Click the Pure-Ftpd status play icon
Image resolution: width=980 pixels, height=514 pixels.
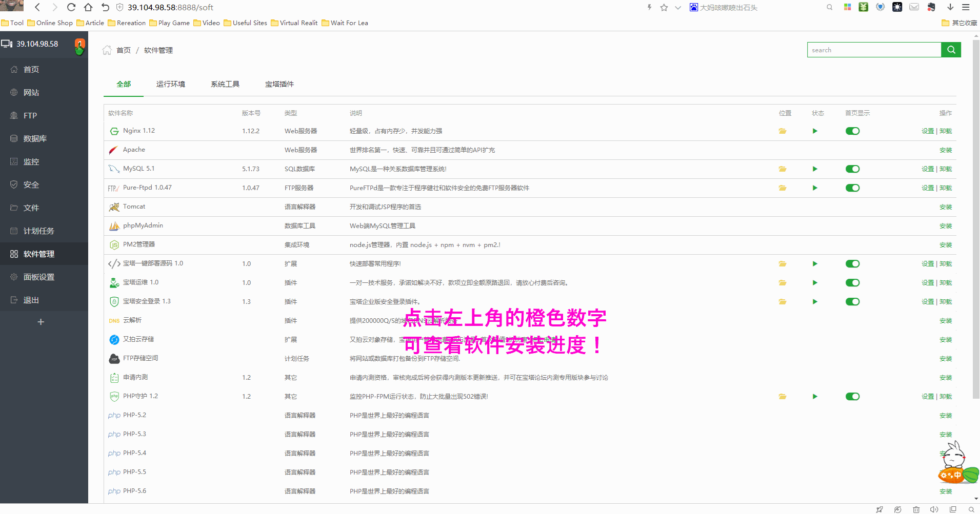[815, 188]
